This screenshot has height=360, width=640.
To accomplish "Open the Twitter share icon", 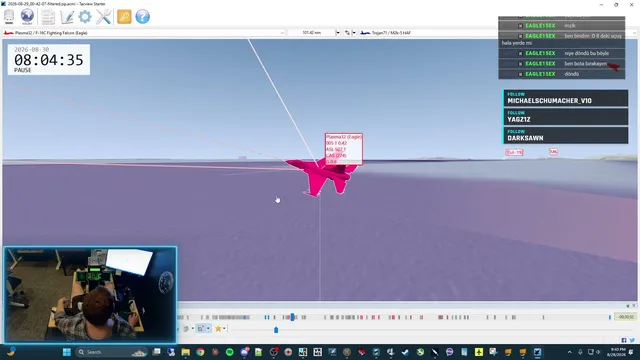I will tap(632, 340).
